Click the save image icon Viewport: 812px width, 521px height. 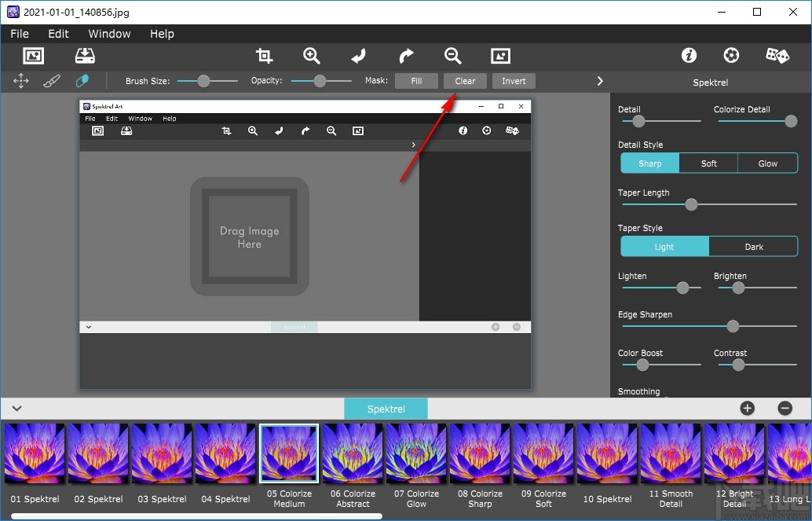85,56
